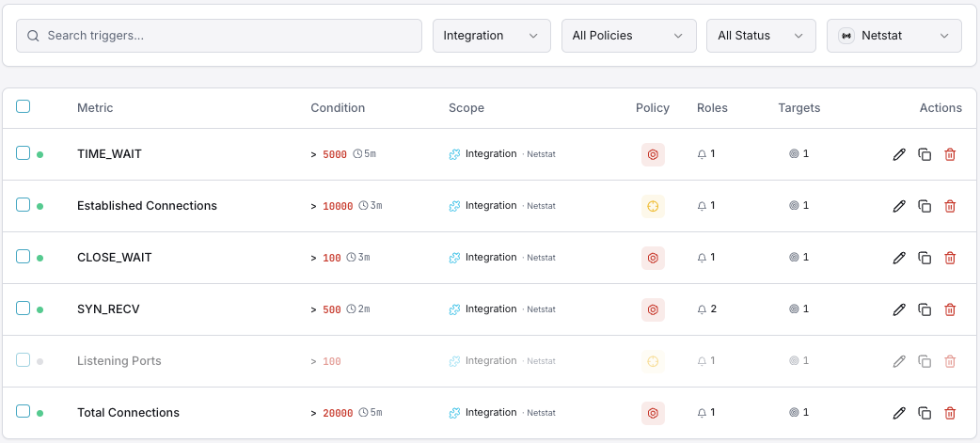Open the All Policies dropdown
Image resolution: width=980 pixels, height=443 pixels.
(629, 36)
